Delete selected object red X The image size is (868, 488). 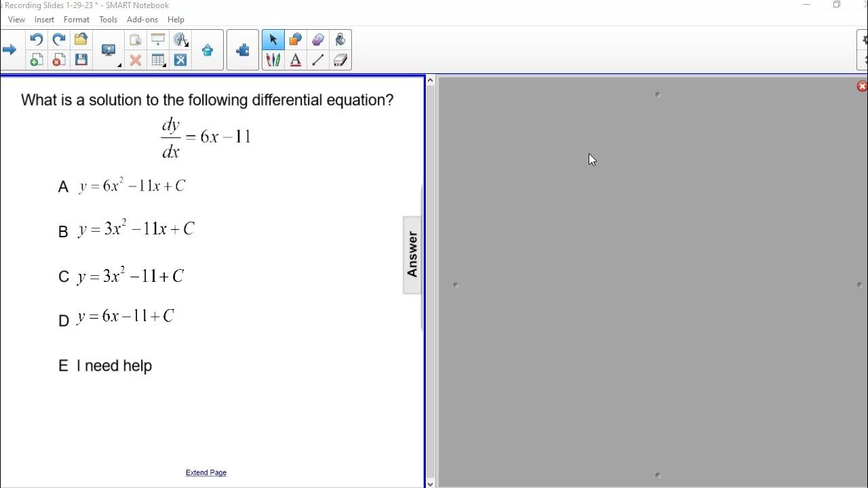point(136,60)
